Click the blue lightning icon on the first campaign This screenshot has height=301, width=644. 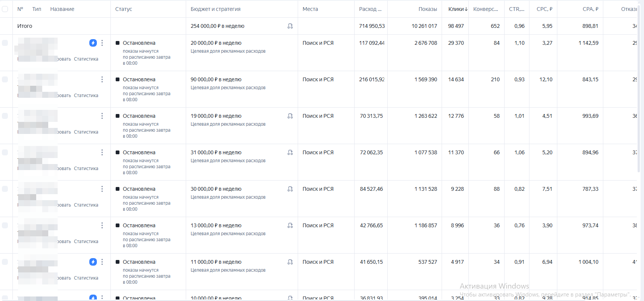tap(93, 43)
